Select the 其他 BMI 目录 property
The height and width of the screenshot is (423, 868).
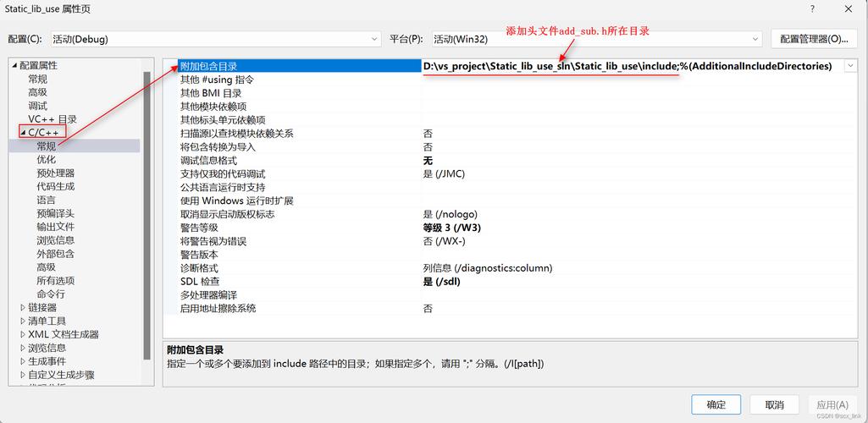(210, 93)
